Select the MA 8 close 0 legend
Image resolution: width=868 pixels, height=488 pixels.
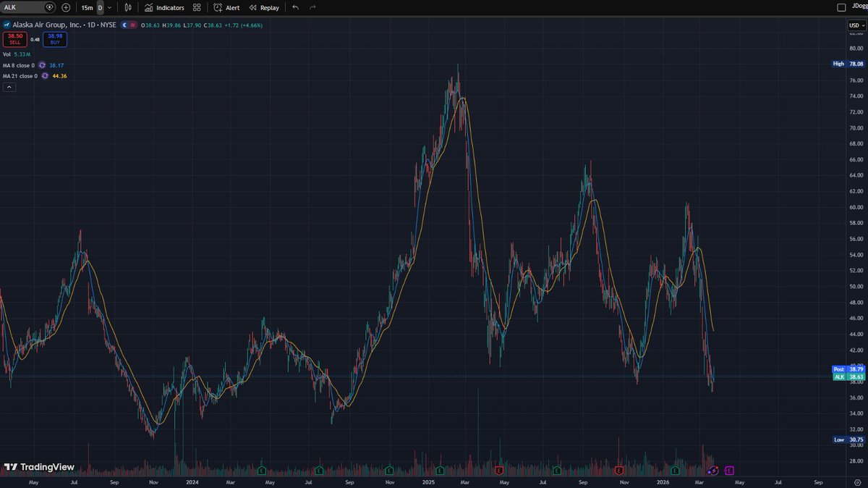19,65
